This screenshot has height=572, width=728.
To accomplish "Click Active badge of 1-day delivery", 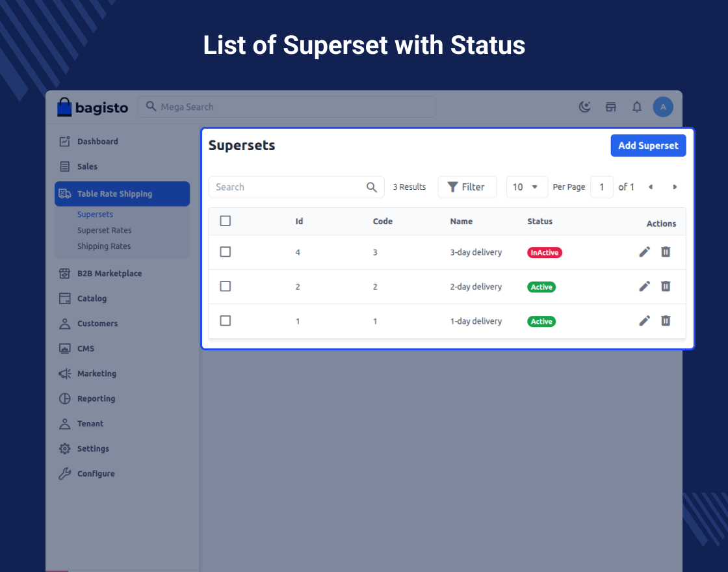I will [541, 321].
